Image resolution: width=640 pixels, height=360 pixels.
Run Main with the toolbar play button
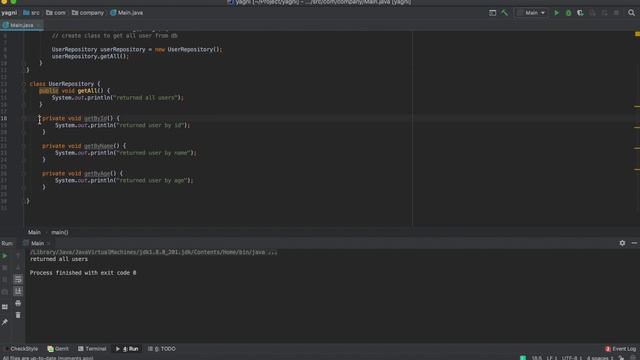(x=556, y=13)
